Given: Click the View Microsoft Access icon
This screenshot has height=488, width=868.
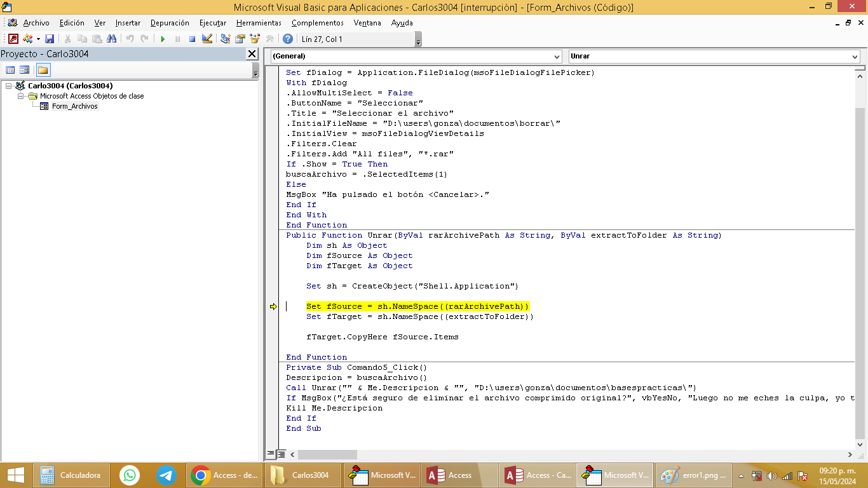Looking at the screenshot, I should (13, 39).
